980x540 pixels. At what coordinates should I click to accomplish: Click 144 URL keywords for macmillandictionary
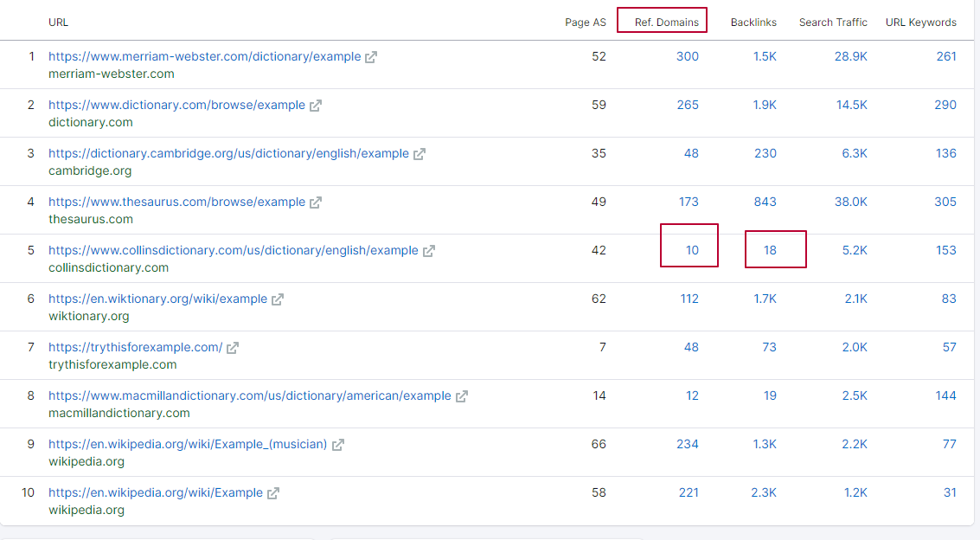945,395
